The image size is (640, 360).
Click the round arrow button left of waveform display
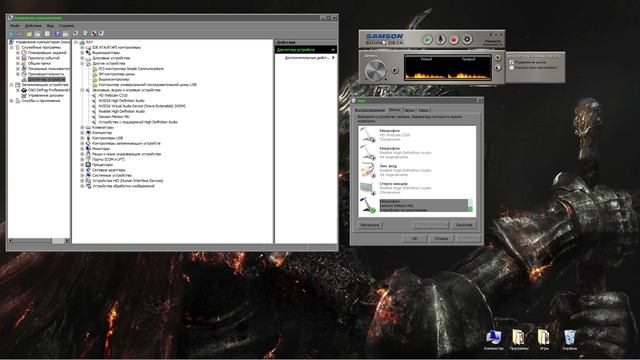(395, 70)
